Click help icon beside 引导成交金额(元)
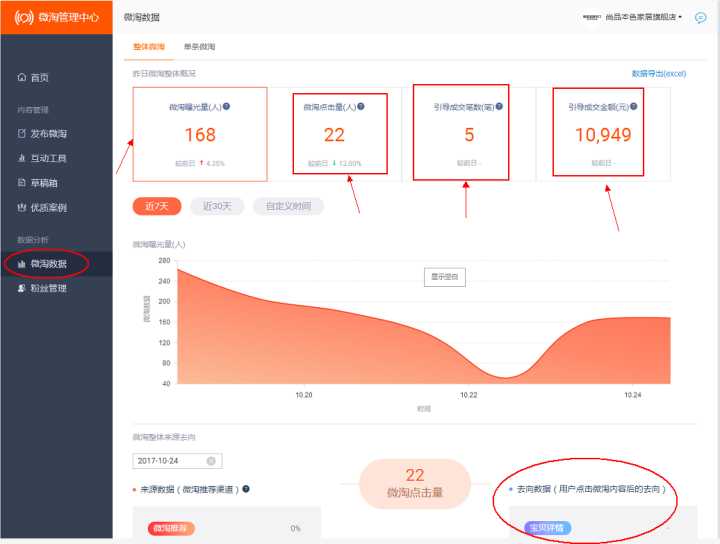The image size is (720, 544). [x=633, y=106]
